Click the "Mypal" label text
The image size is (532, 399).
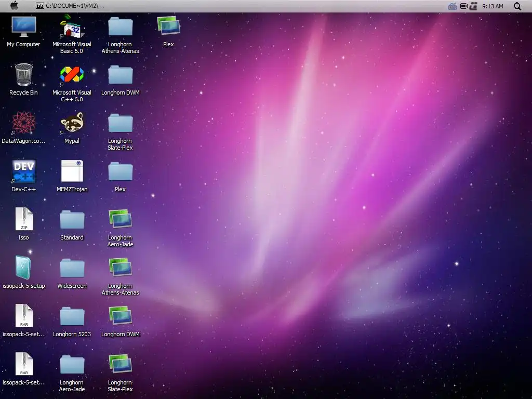tap(72, 141)
